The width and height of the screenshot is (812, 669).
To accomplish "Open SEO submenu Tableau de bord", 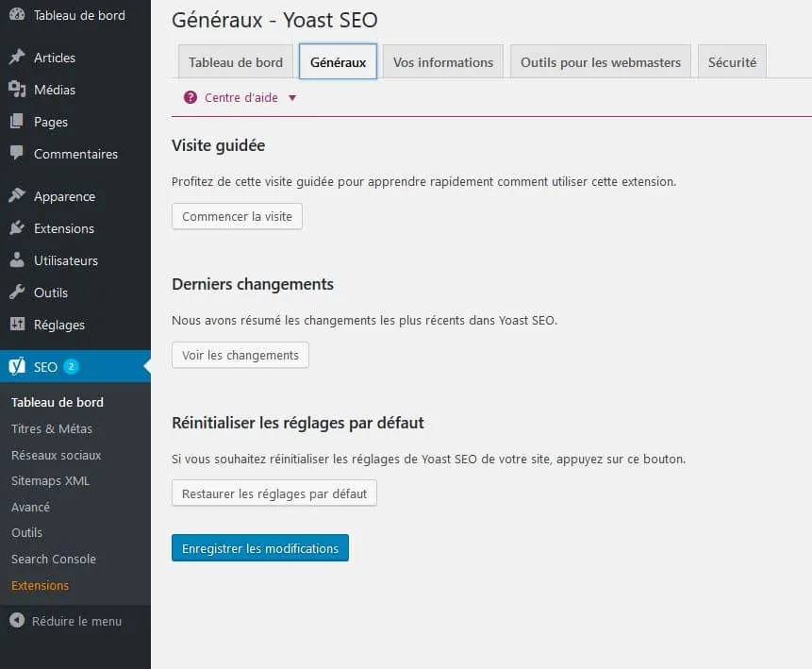I will pos(58,402).
